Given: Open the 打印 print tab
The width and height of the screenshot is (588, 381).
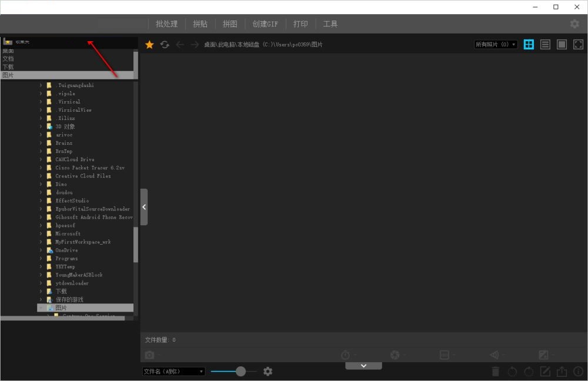Looking at the screenshot, I should click(x=300, y=24).
